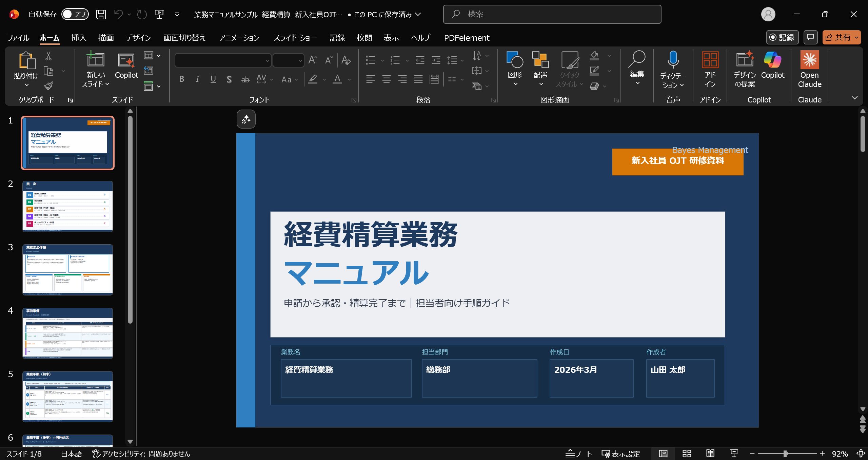The height and width of the screenshot is (460, 868).
Task: Expand the ribbon display options chevron
Action: point(854,98)
